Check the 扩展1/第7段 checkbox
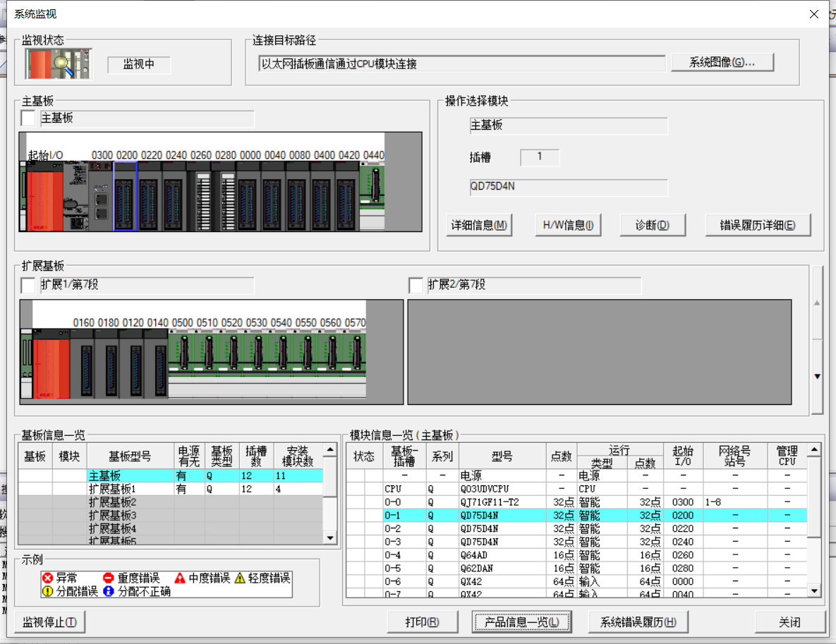Image resolution: width=836 pixels, height=644 pixels. (x=28, y=286)
